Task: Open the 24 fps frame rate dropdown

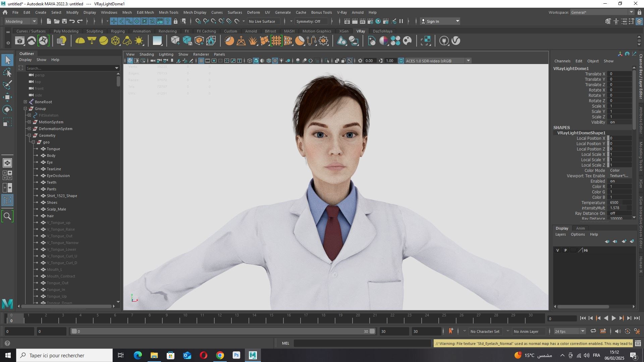Action: coord(569,331)
